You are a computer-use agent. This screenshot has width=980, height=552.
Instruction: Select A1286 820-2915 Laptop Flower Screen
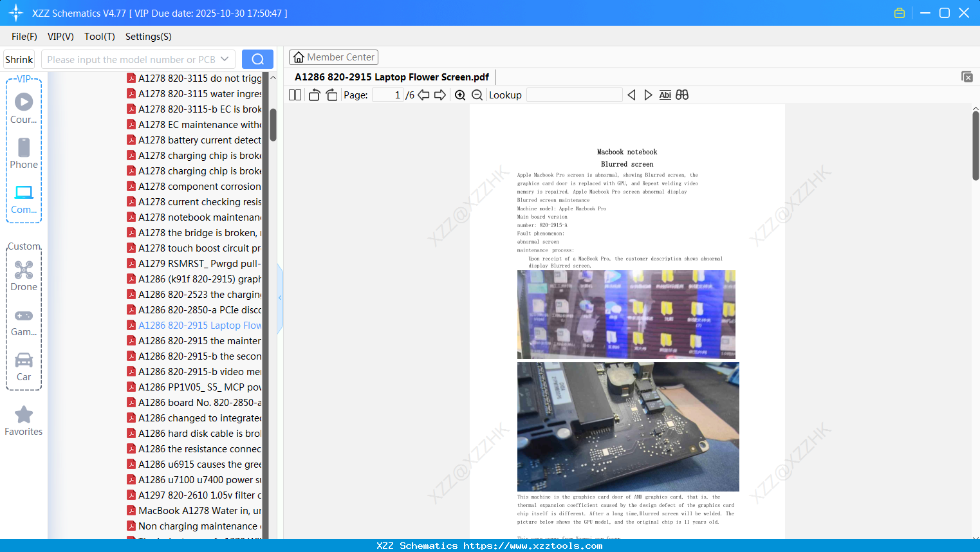[x=194, y=325]
